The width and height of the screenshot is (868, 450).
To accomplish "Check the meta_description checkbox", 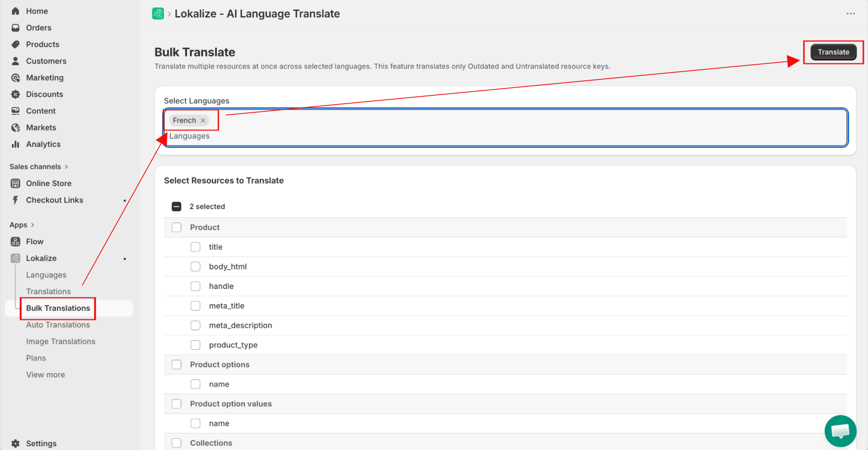I will coord(195,325).
